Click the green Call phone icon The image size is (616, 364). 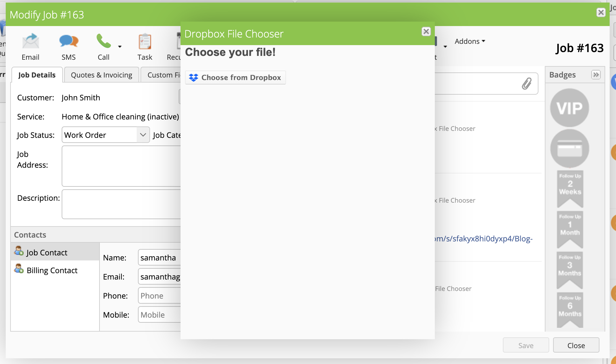(103, 41)
